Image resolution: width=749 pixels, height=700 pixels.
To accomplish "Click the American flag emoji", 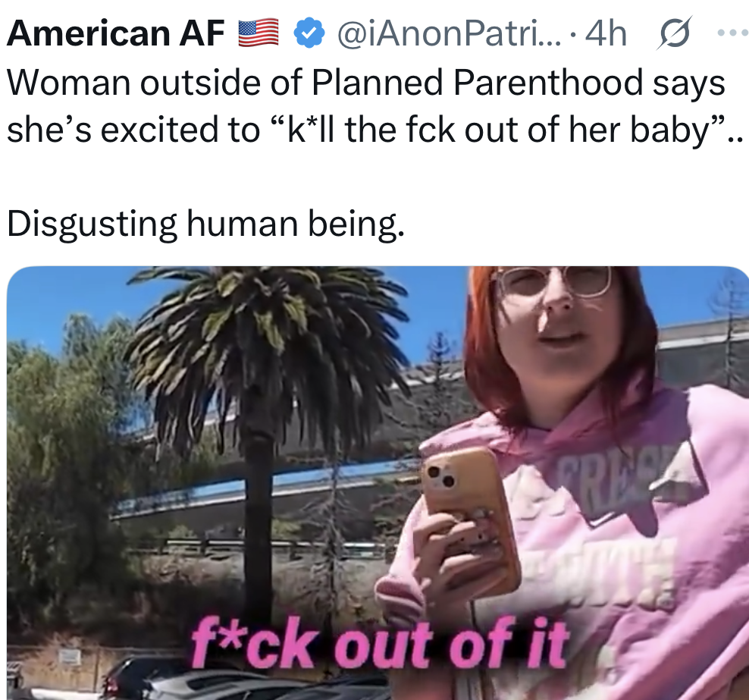I will (x=259, y=33).
